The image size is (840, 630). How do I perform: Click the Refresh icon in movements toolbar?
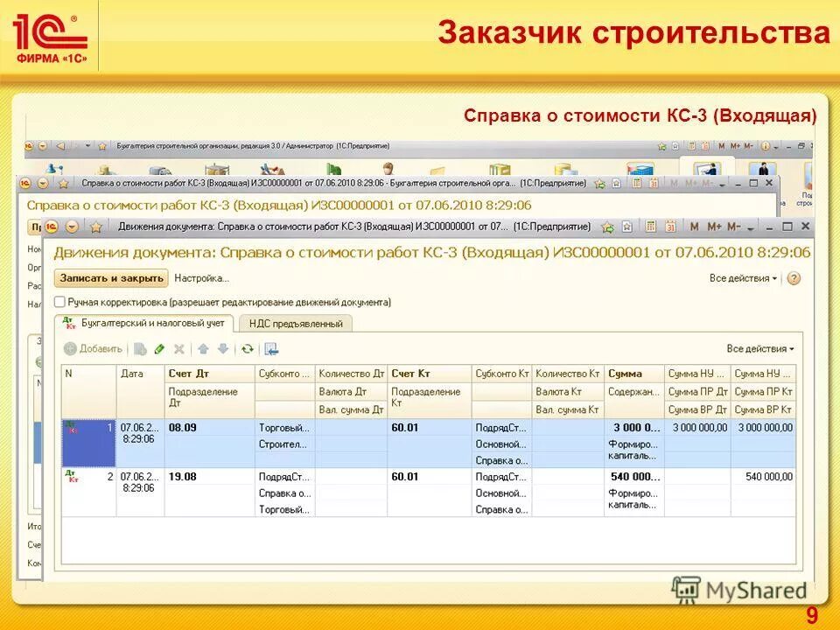pos(248,347)
